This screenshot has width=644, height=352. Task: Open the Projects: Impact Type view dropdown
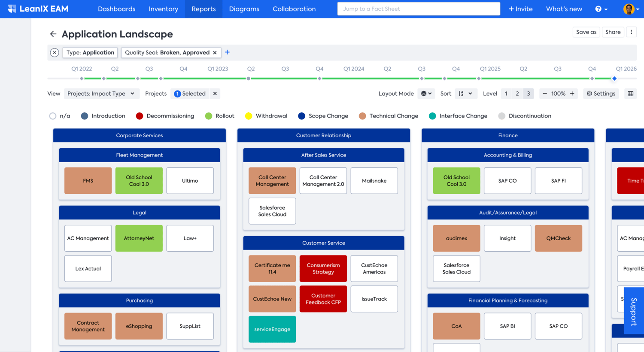tap(101, 93)
